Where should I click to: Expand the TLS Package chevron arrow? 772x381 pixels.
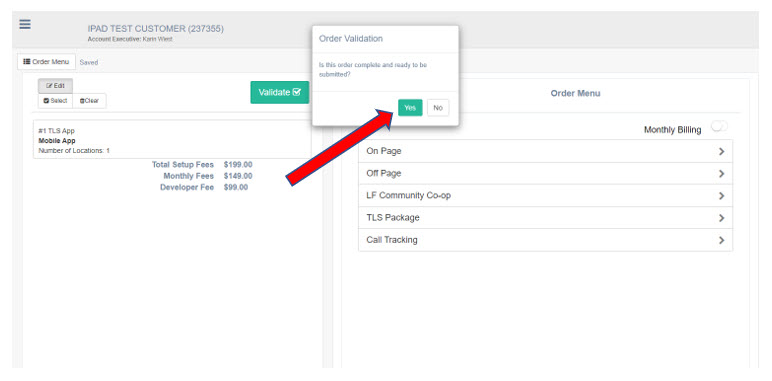tap(722, 218)
